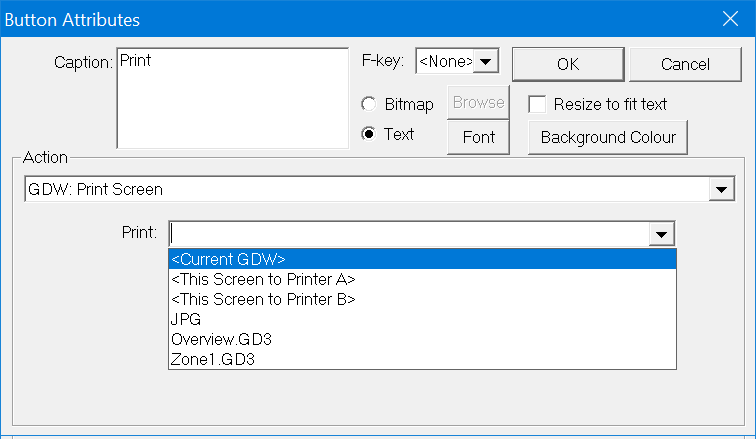Select <This Screen to Printer A>
Viewport: 756px width, 439px height.
[x=422, y=279]
